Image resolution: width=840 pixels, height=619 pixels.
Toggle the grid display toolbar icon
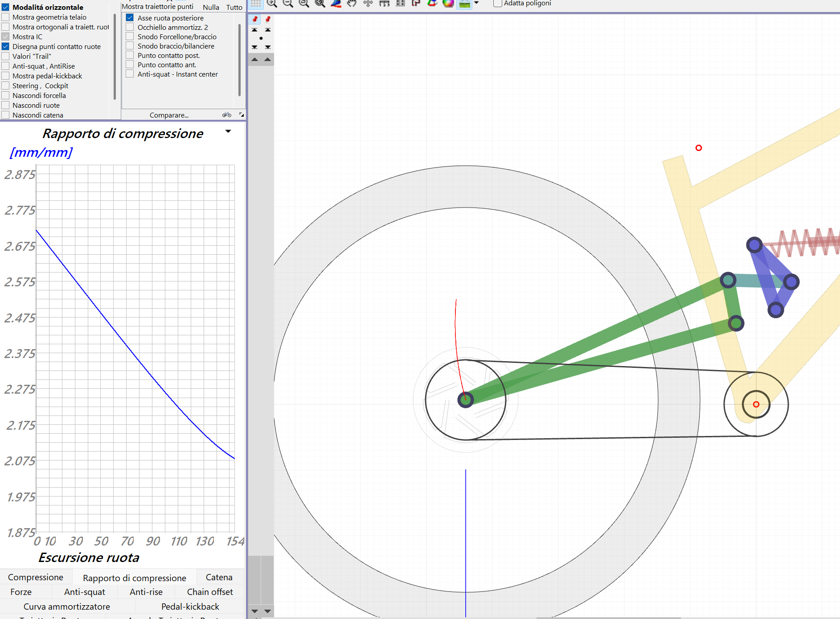[x=256, y=4]
